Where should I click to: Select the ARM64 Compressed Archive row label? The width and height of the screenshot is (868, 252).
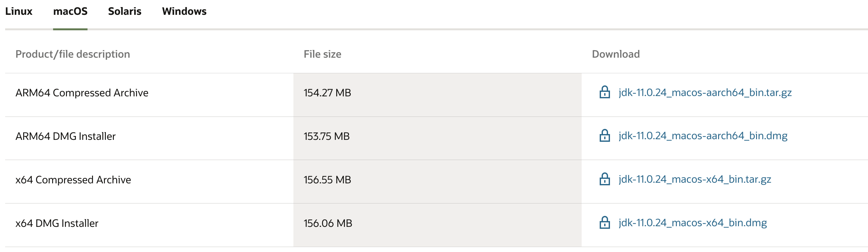82,93
